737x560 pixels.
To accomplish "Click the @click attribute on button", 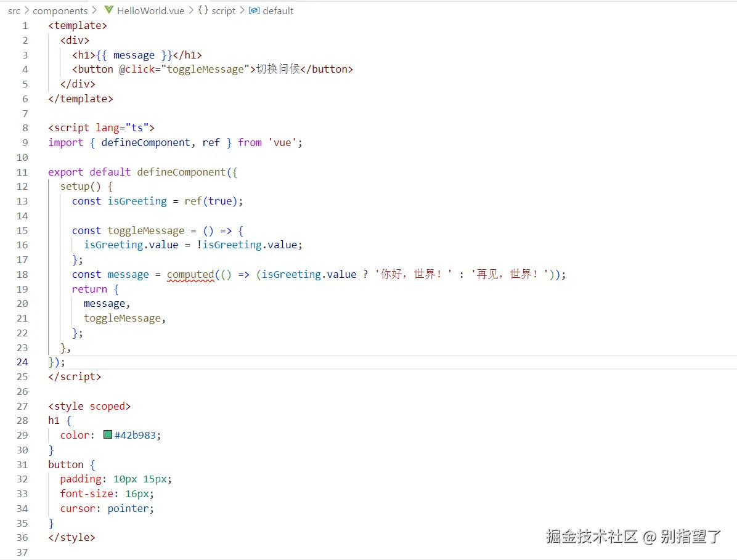I will click(x=137, y=69).
